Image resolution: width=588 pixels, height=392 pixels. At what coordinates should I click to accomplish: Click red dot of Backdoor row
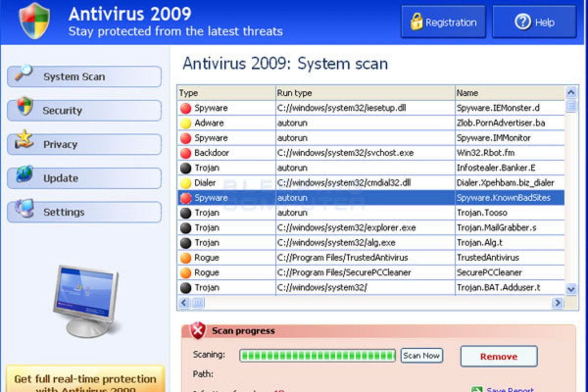186,153
